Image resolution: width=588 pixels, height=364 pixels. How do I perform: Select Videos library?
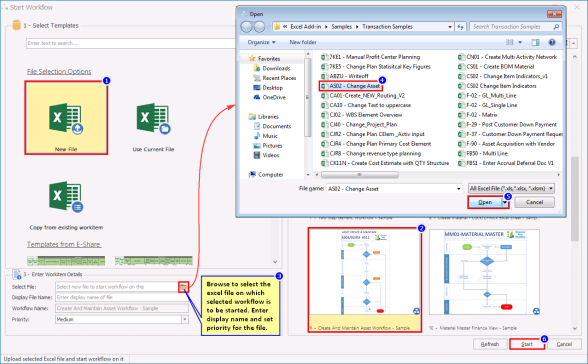[266, 155]
